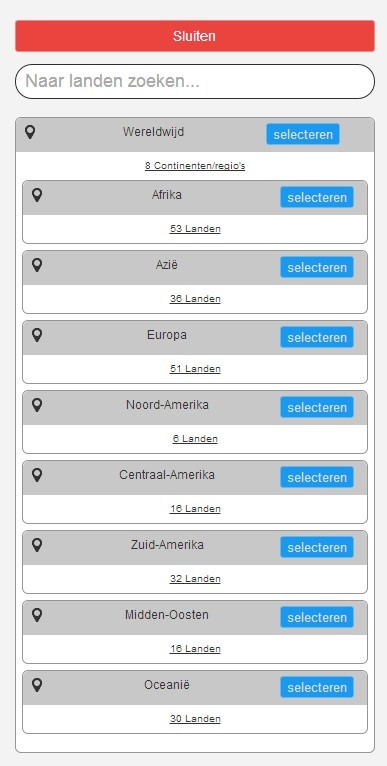
Task: Click the location pin icon beside Europa
Action: tap(37, 335)
